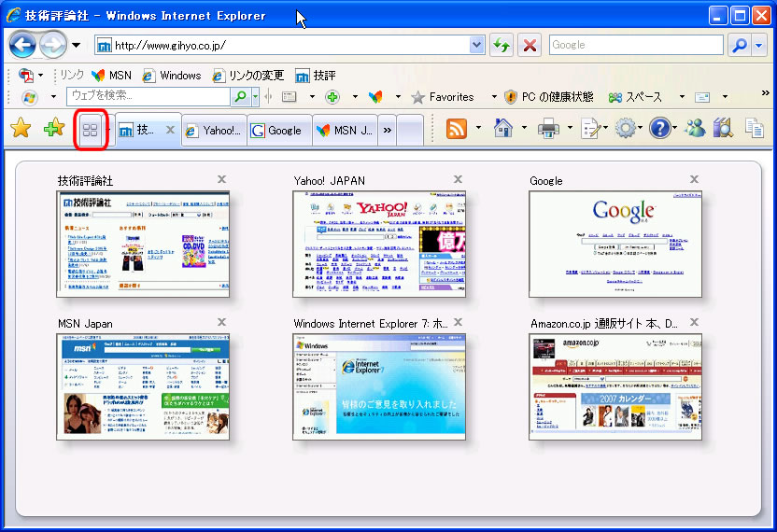
Task: Click the Adobe PDF toolbar icon
Action: (26, 76)
